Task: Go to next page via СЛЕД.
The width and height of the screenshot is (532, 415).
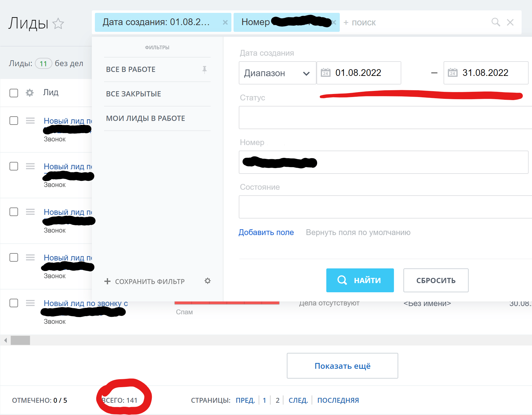Action: click(298, 400)
